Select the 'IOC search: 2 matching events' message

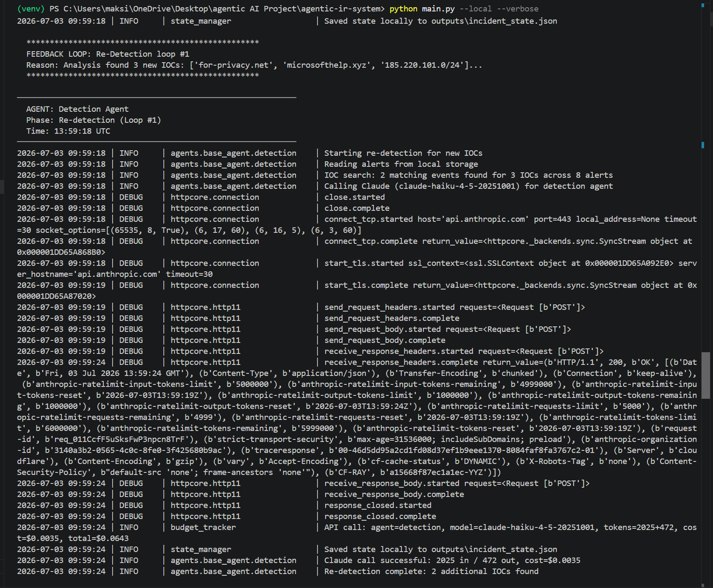(469, 175)
